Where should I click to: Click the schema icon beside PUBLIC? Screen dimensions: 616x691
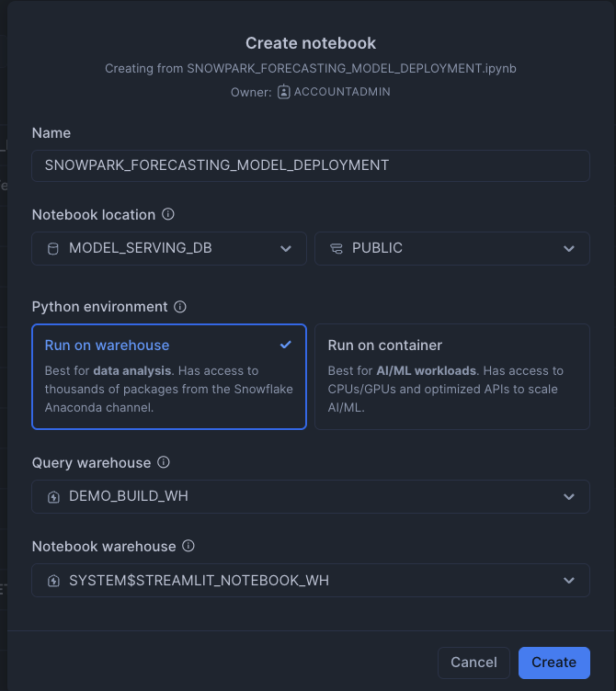pyautogui.click(x=337, y=249)
